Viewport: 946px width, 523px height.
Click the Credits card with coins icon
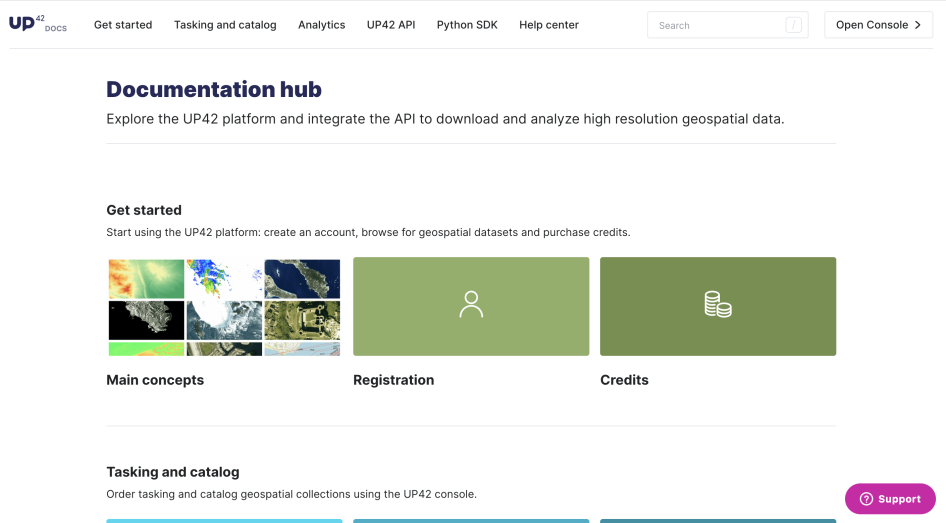click(x=718, y=306)
